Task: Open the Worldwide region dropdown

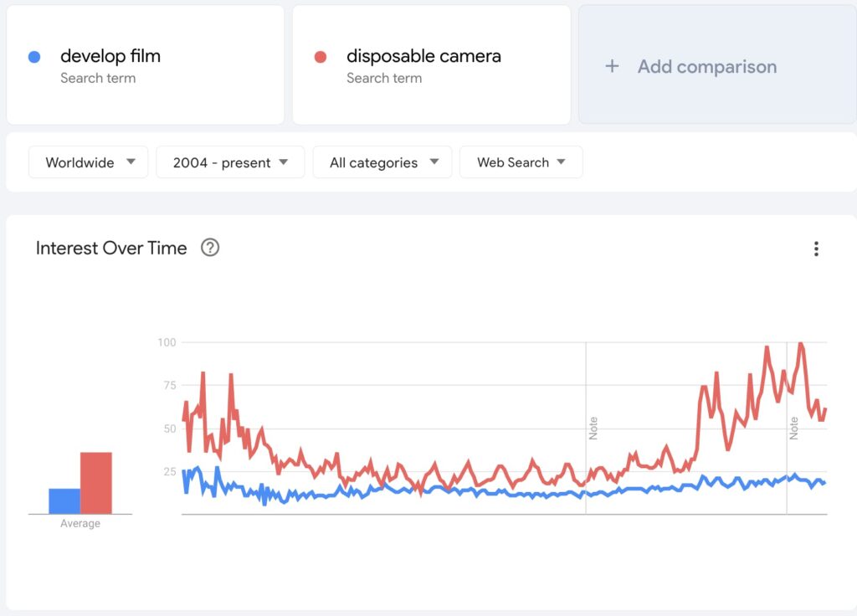Action: pos(88,162)
